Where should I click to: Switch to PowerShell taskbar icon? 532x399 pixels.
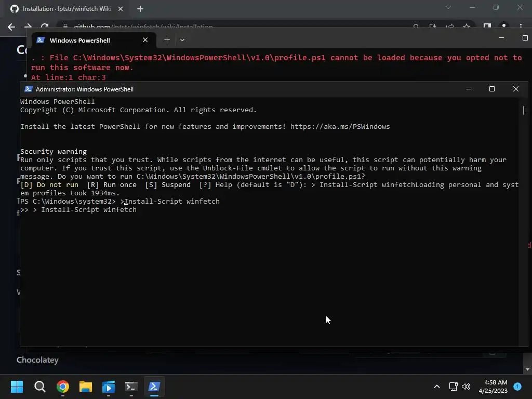(154, 387)
